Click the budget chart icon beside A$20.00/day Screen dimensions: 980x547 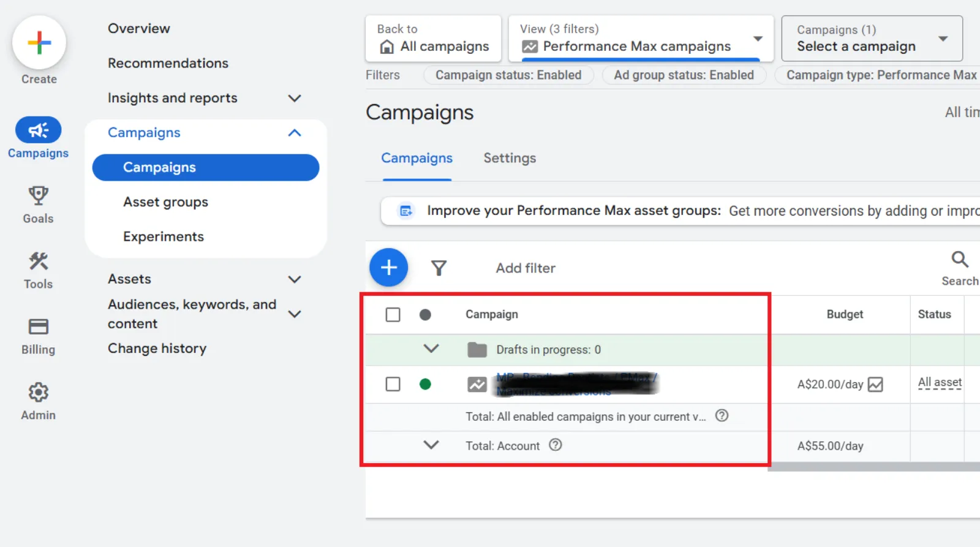[x=876, y=384]
